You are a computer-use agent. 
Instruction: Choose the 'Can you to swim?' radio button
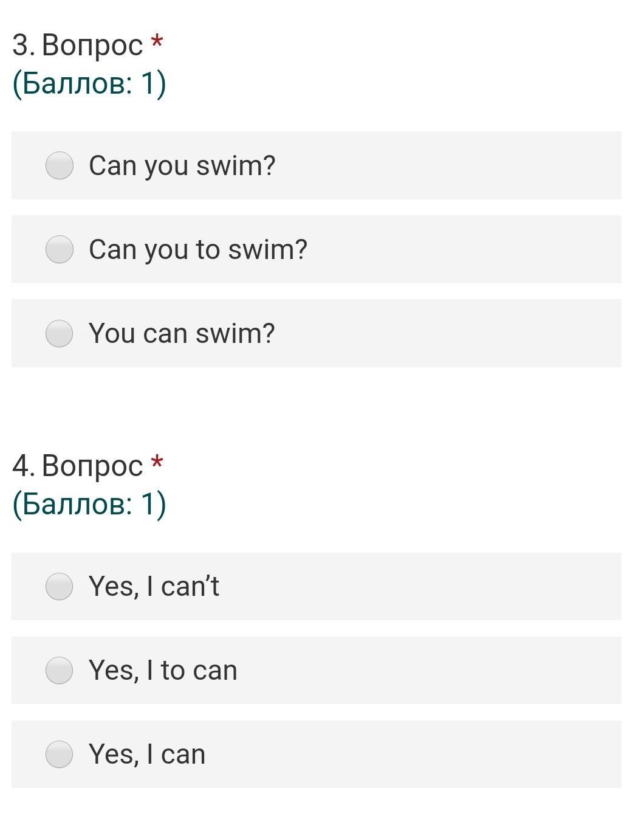(60, 249)
